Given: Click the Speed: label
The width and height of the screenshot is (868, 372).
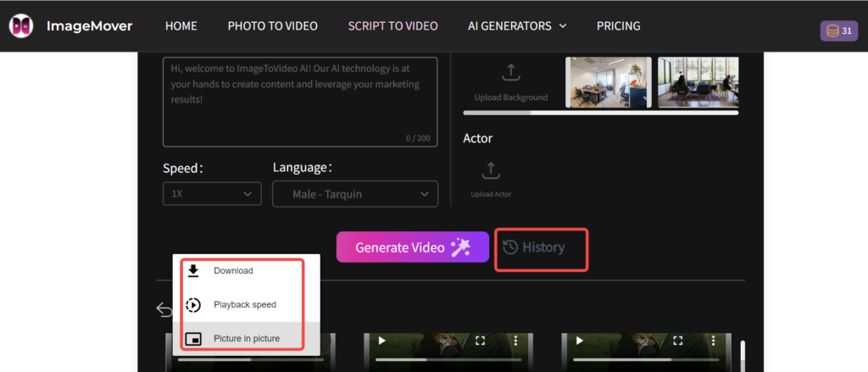Looking at the screenshot, I should (x=183, y=169).
